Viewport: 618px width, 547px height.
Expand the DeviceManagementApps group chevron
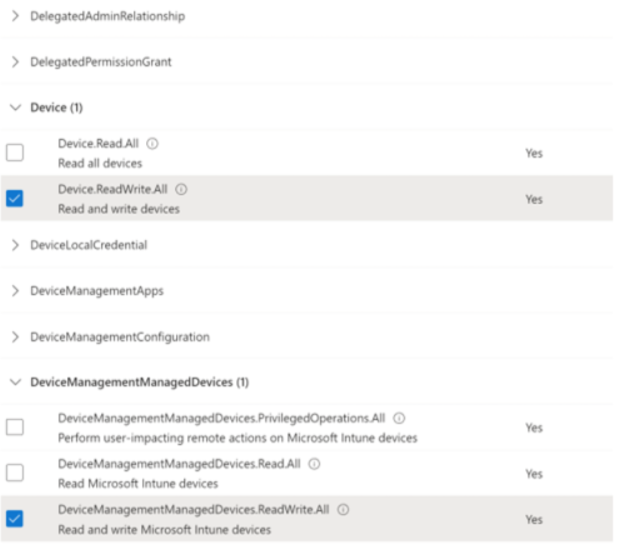click(x=15, y=291)
